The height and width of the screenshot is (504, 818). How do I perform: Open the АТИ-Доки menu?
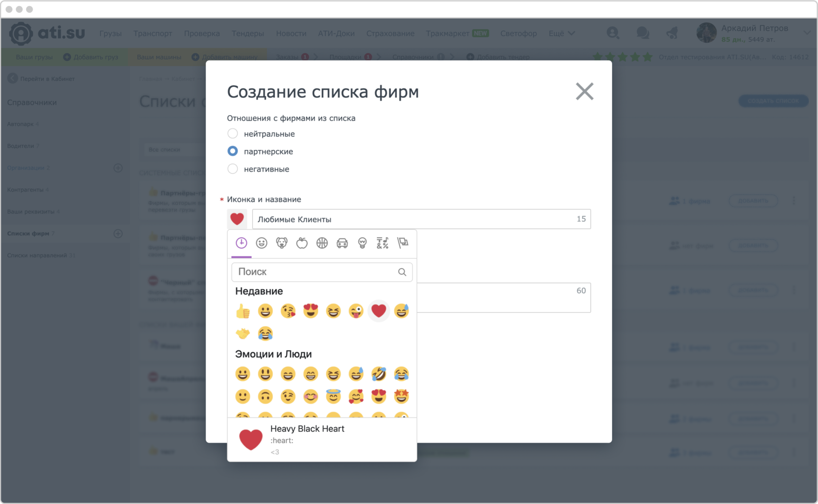point(336,34)
